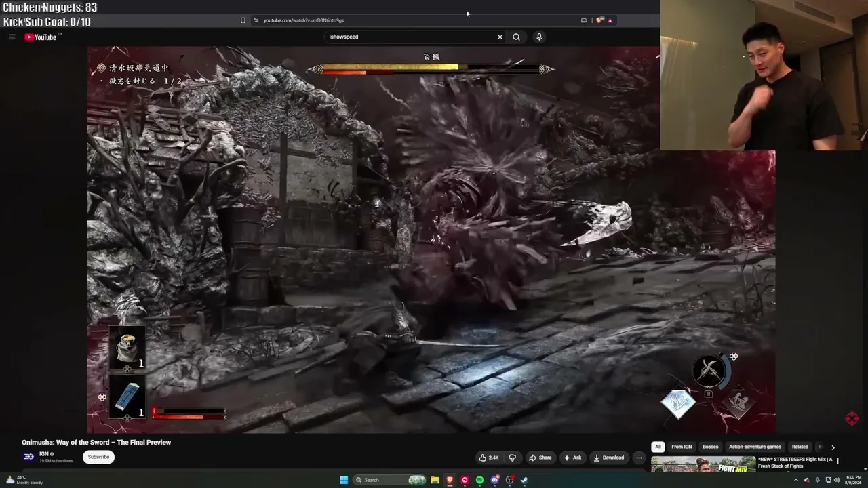Open Spotify from the taskbar
This screenshot has height=488, width=868.
[x=479, y=480]
